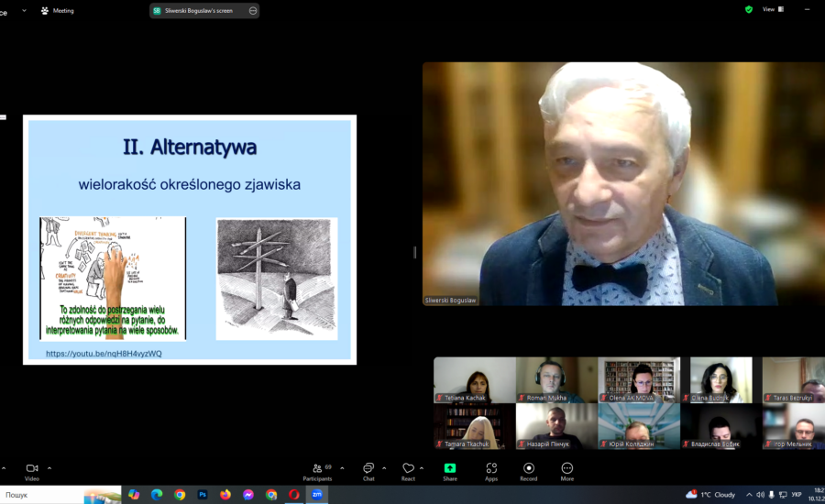The height and width of the screenshot is (504, 825).
Task: Toggle the system volume speaker icon
Action: pyautogui.click(x=760, y=495)
